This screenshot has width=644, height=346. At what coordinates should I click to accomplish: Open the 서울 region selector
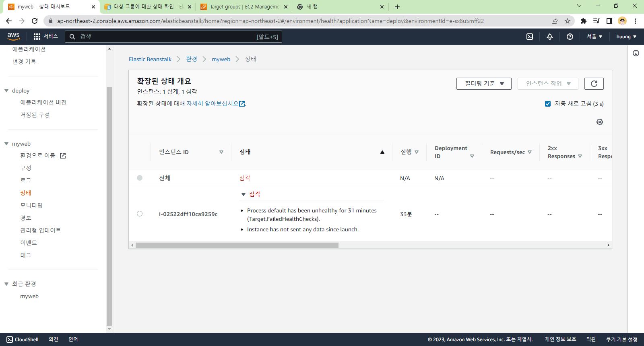click(594, 37)
